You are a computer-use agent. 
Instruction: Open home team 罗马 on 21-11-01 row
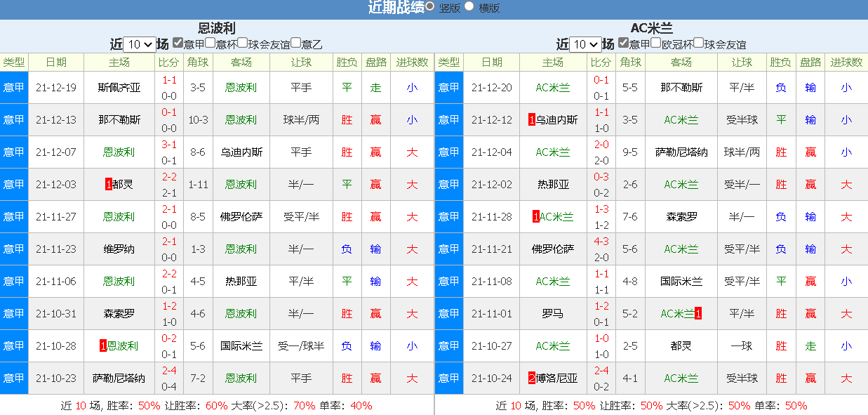coord(553,314)
